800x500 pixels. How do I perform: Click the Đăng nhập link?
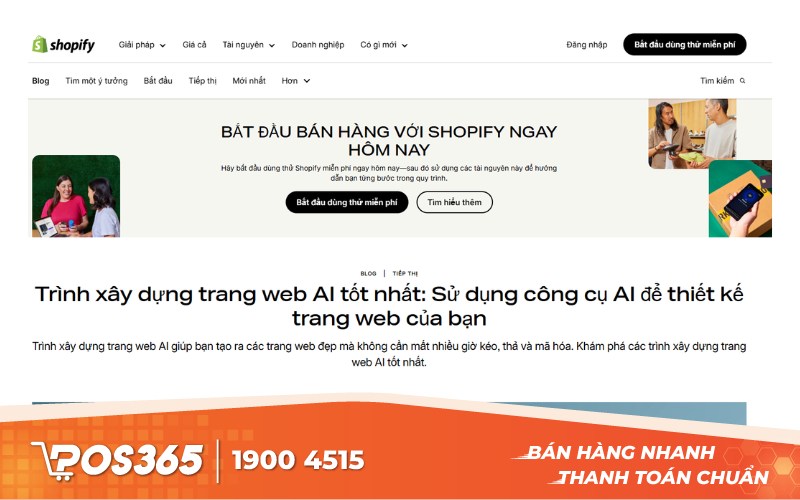pyautogui.click(x=587, y=45)
